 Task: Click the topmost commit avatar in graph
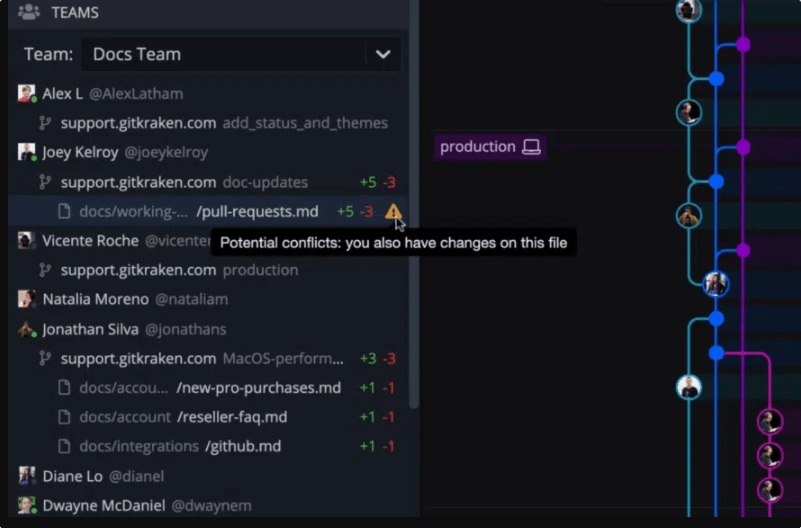tap(688, 10)
